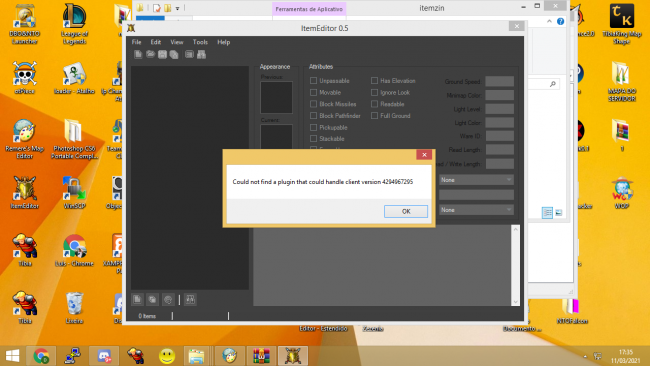650x366 pixels.
Task: Enable the Has Elevation checkbox
Action: pyautogui.click(x=374, y=80)
